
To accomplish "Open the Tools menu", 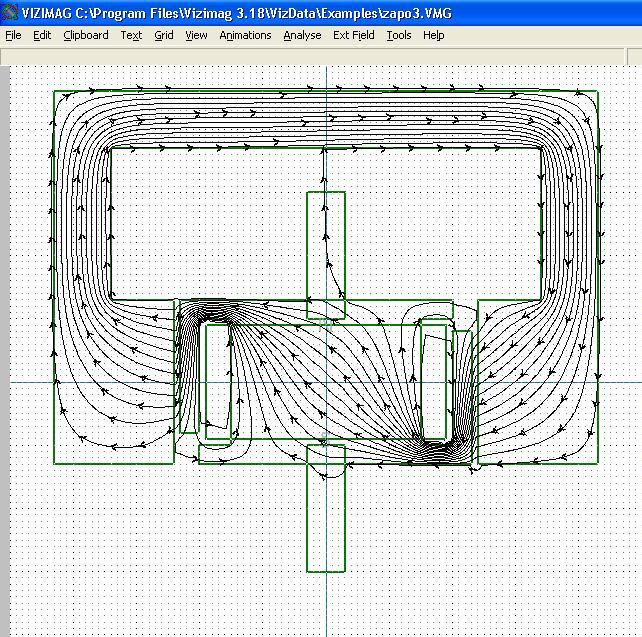I will coord(399,35).
